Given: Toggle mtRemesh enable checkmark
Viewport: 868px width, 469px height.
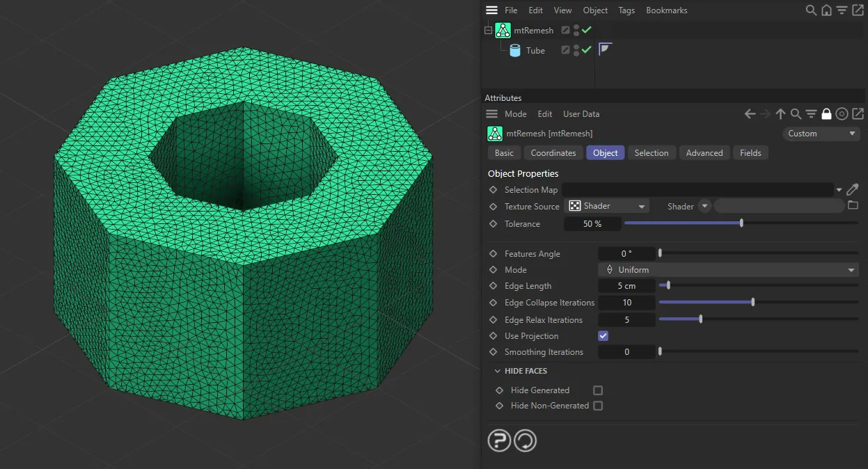Looking at the screenshot, I should (587, 30).
